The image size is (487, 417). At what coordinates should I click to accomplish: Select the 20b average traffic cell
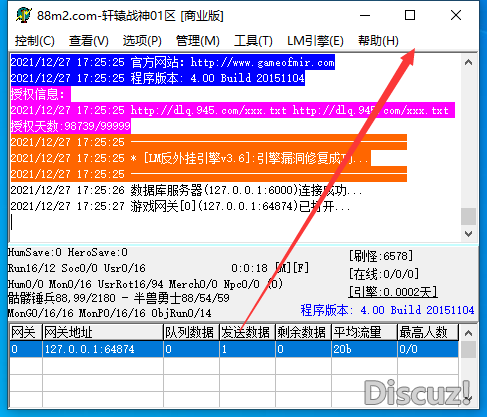[364, 349]
